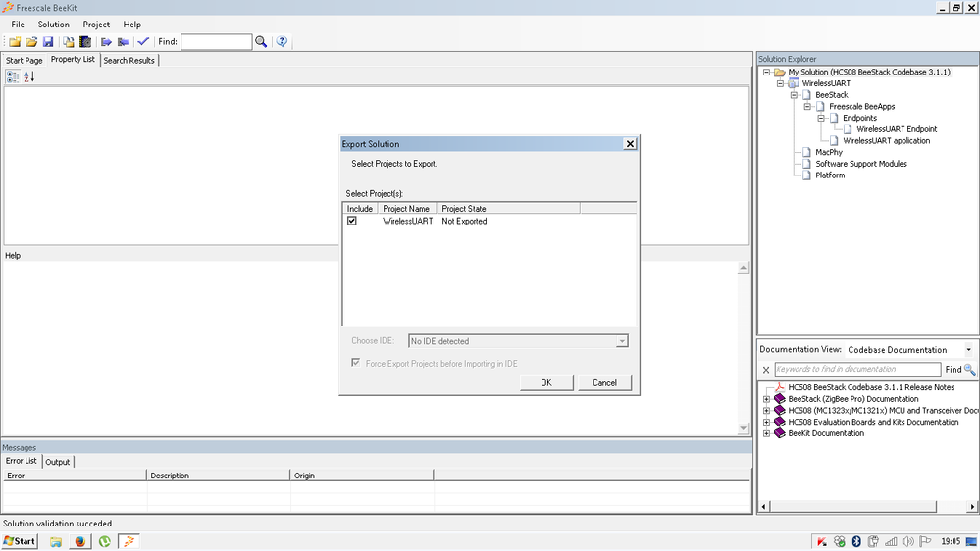Image resolution: width=980 pixels, height=551 pixels.
Task: Click the network signal bars tray icon
Action: click(x=891, y=541)
